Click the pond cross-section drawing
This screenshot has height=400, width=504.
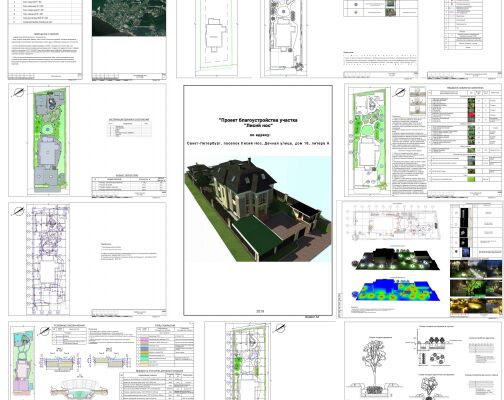point(79,389)
